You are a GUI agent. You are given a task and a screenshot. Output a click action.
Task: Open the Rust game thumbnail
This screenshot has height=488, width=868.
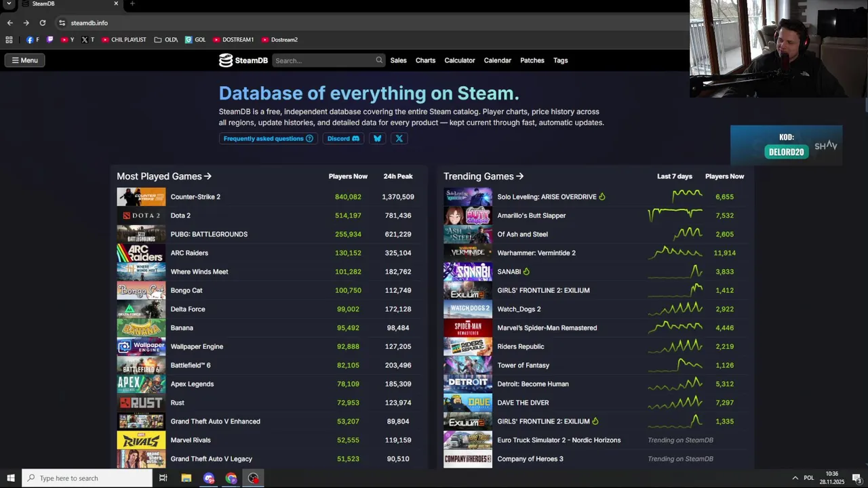click(141, 403)
